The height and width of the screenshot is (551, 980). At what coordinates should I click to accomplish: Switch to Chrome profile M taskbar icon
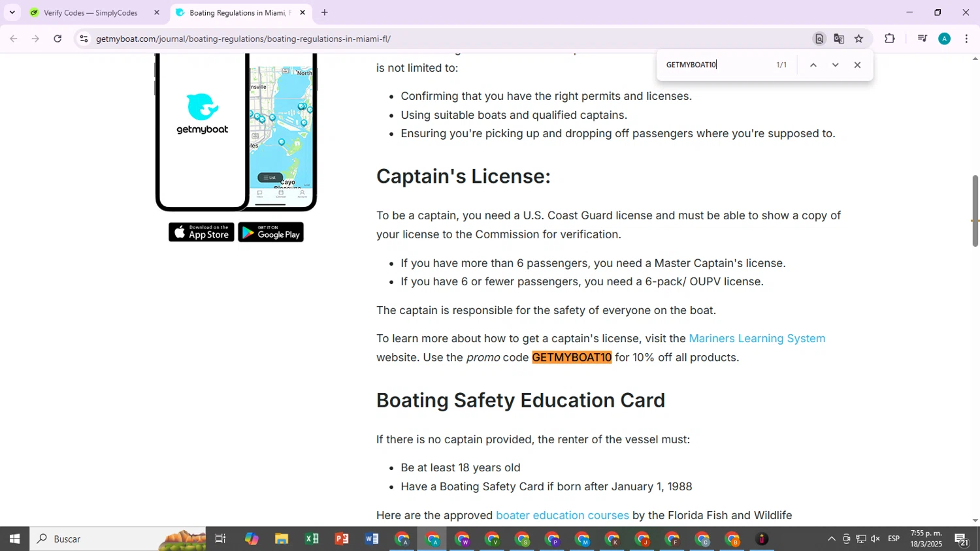click(x=583, y=539)
